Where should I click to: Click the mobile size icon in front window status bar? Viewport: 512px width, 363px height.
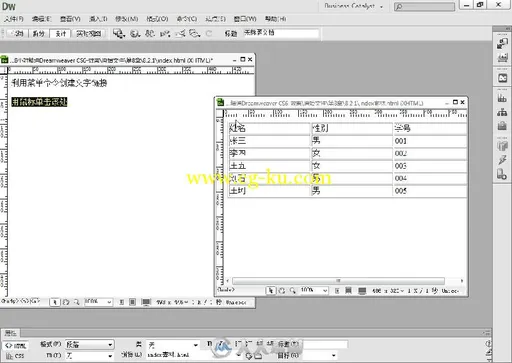[x=337, y=291]
